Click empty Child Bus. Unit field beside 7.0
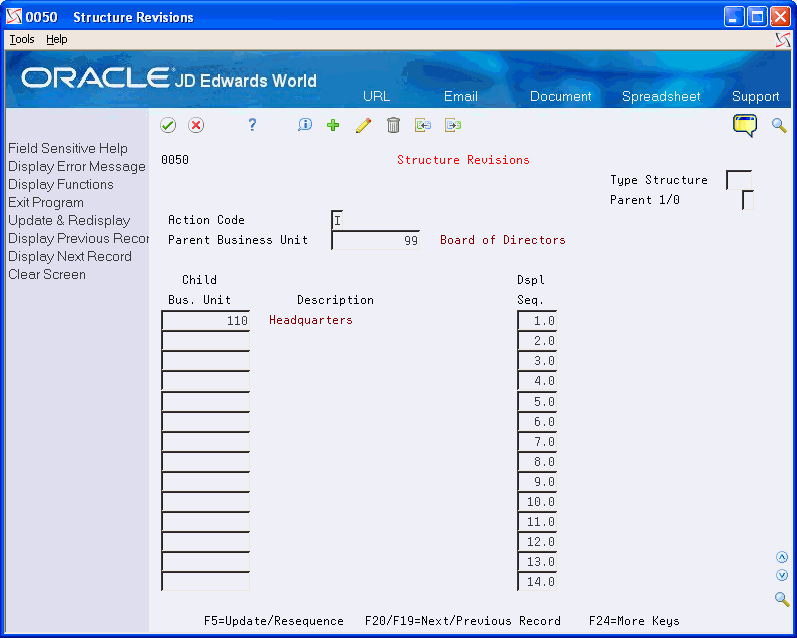Screen dimensions: 797x638 click(x=206, y=441)
